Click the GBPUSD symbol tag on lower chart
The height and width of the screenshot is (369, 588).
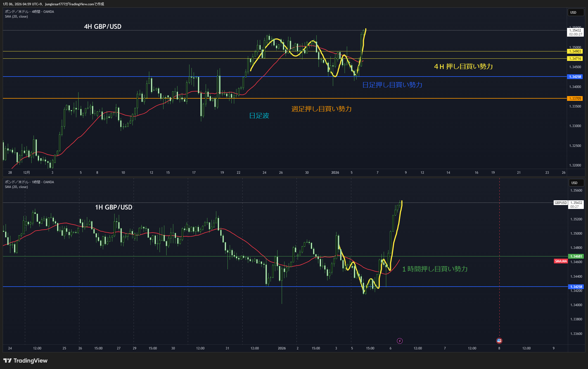tap(561, 203)
